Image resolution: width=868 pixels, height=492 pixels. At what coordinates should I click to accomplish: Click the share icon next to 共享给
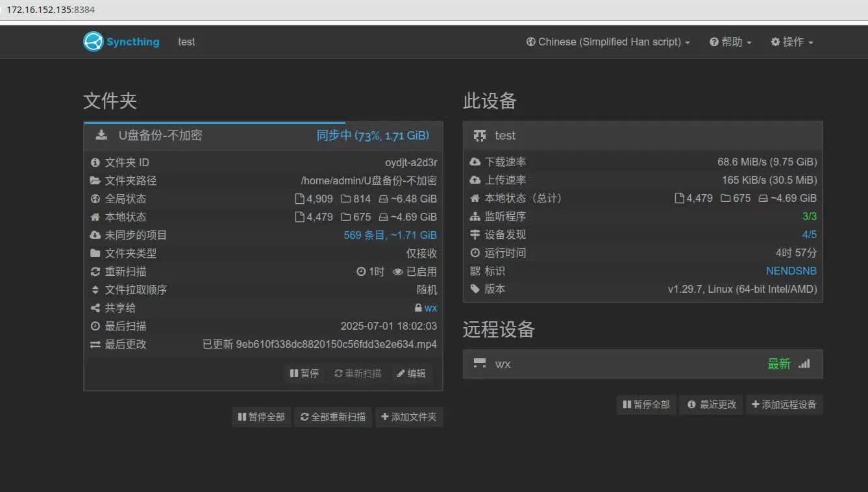coord(95,308)
